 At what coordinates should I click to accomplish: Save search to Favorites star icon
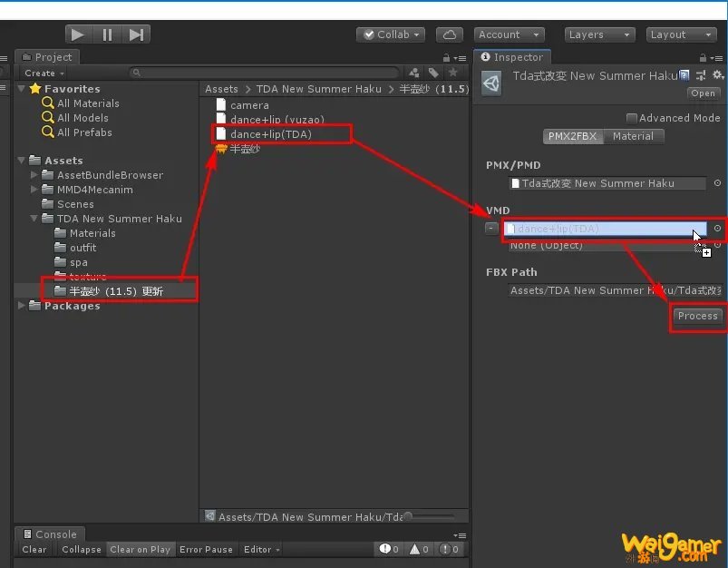[x=453, y=73]
